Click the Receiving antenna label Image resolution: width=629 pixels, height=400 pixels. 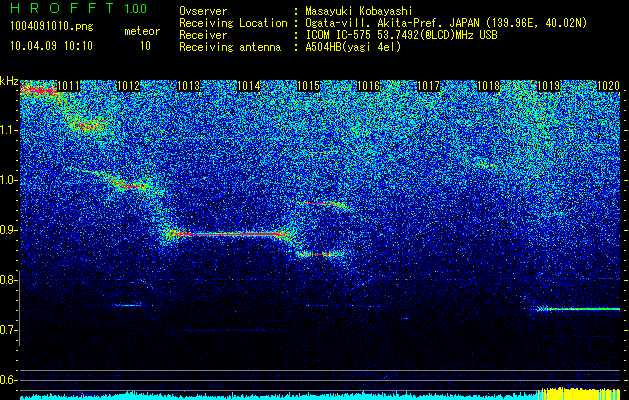230,47
